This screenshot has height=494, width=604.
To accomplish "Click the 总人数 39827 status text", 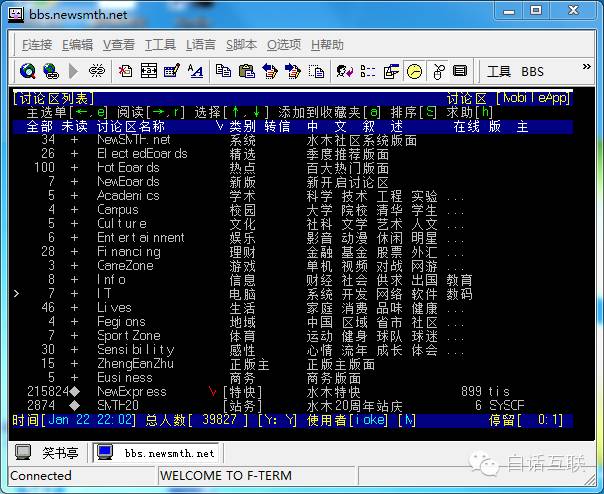I will [x=196, y=420].
